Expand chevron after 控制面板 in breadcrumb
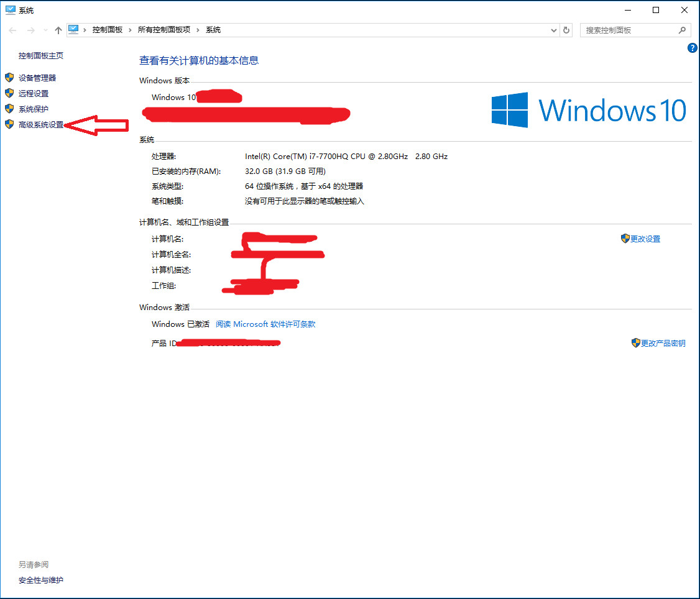 (130, 30)
